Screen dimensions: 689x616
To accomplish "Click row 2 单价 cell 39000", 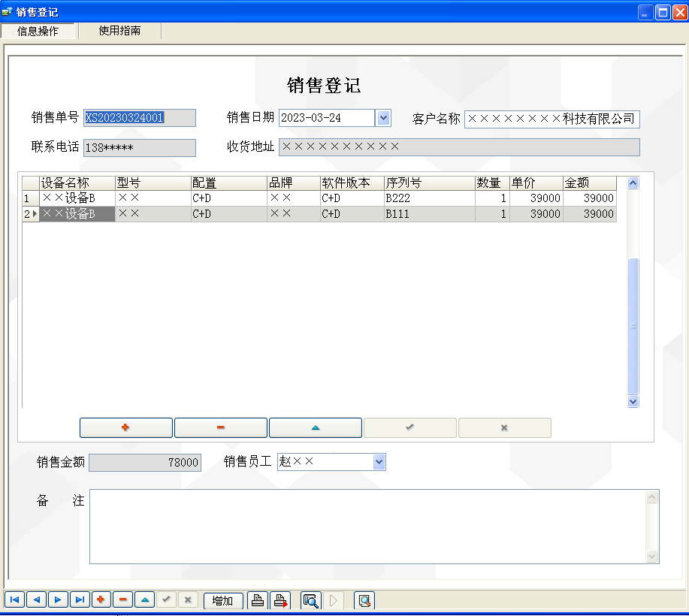I will coord(536,214).
